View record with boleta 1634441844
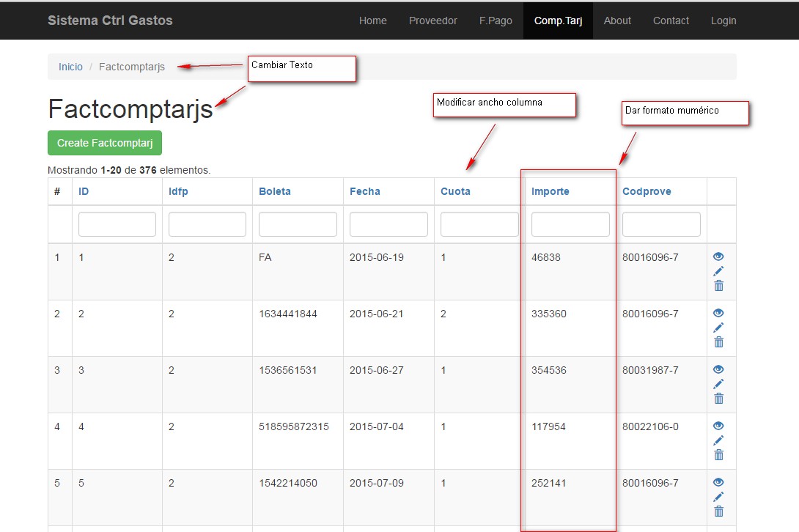 point(718,313)
